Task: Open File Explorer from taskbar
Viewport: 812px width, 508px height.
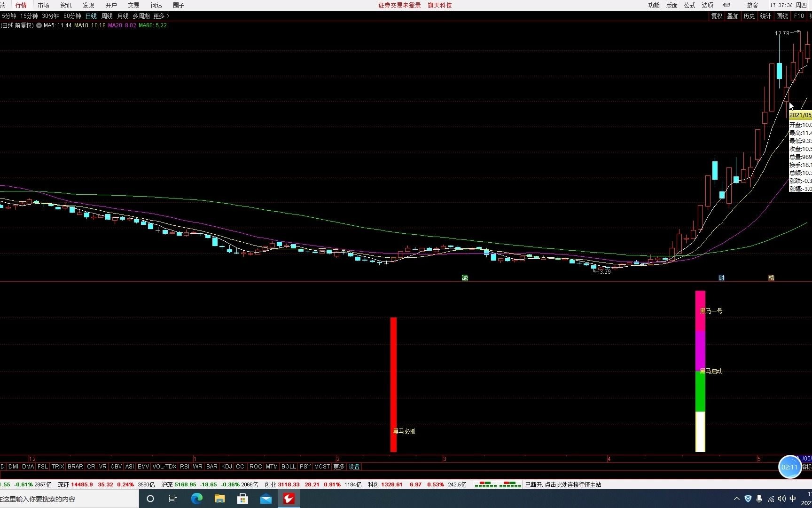Action: (219, 499)
